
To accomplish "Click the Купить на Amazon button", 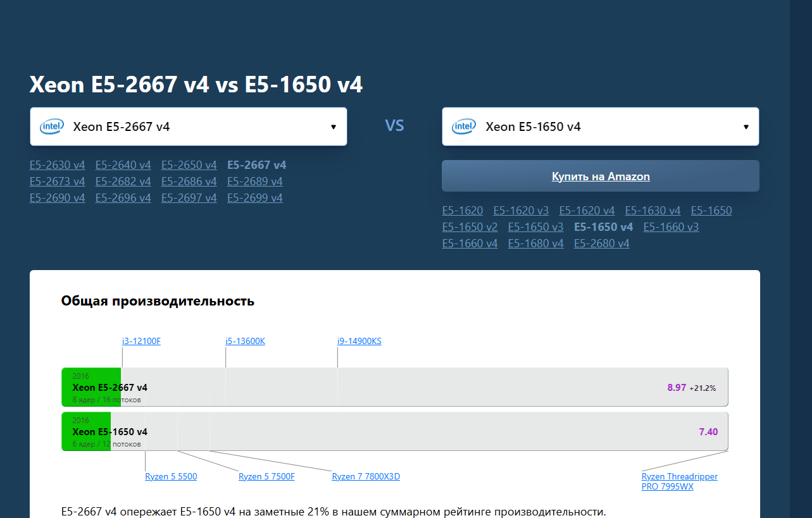I will [601, 176].
